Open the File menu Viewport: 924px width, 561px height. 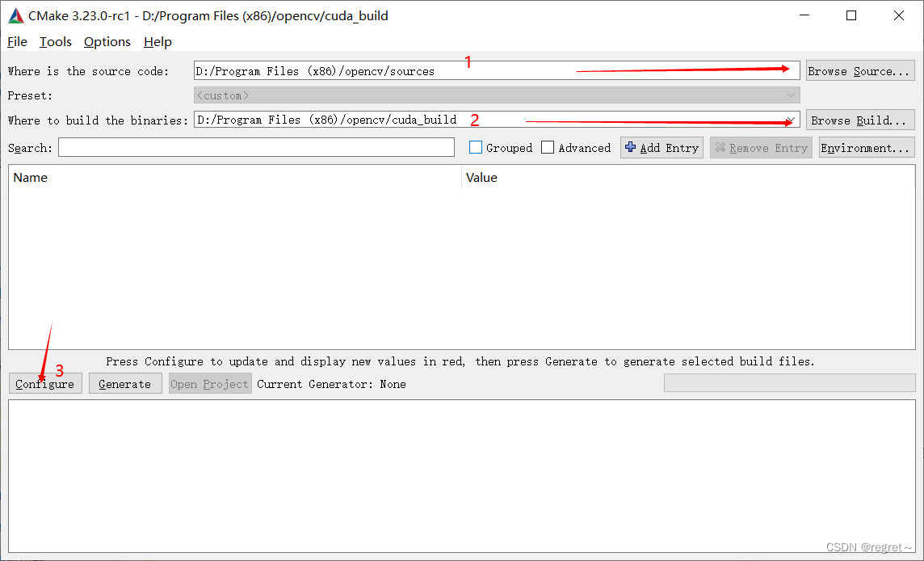click(17, 42)
